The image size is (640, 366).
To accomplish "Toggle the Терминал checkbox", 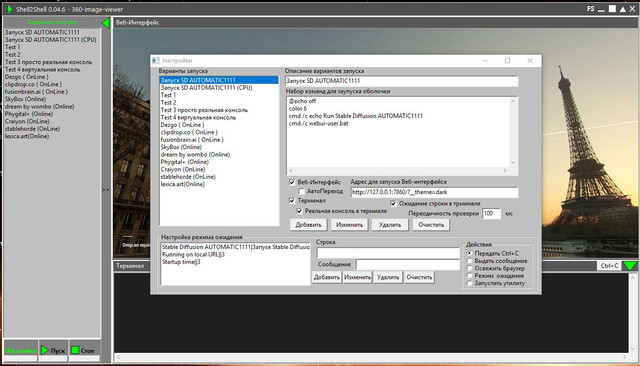I will 292,200.
